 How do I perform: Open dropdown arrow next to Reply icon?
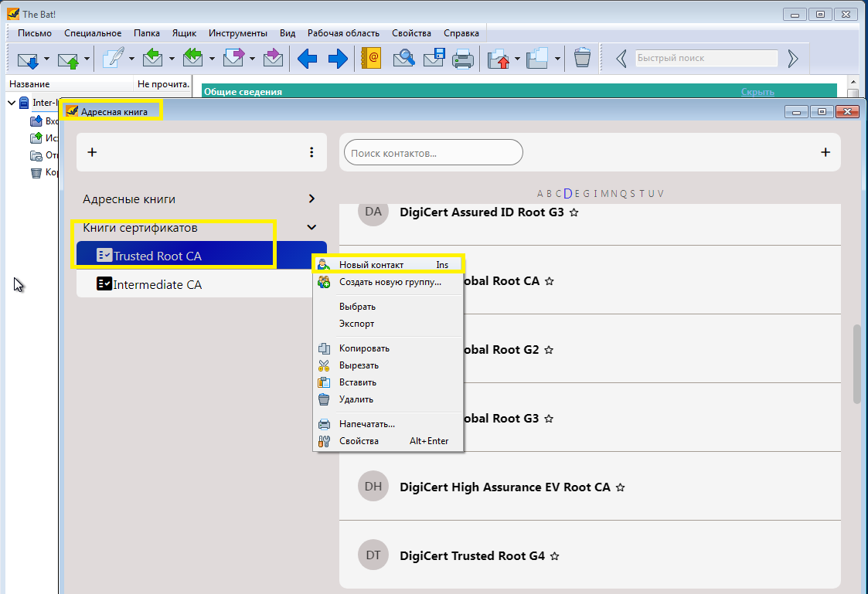(172, 59)
